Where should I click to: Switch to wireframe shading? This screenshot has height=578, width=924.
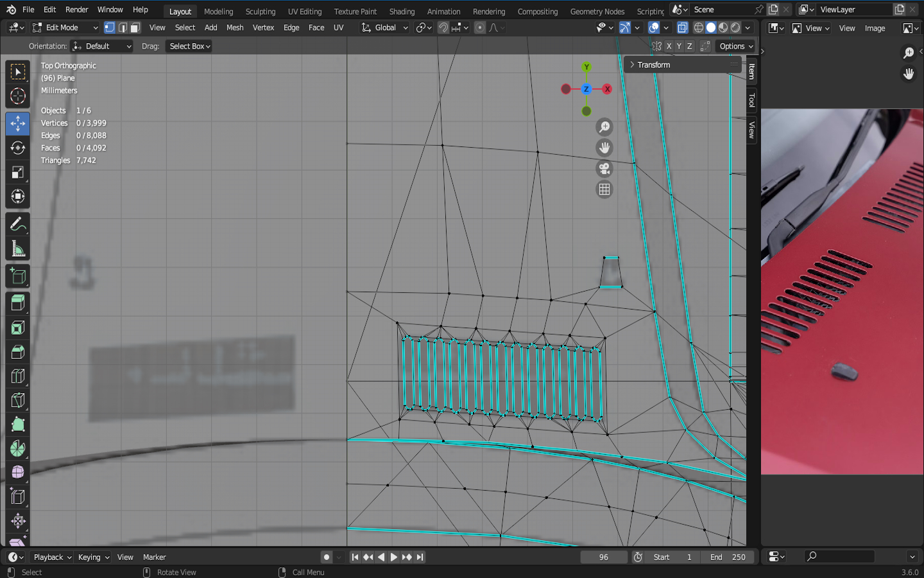699,28
